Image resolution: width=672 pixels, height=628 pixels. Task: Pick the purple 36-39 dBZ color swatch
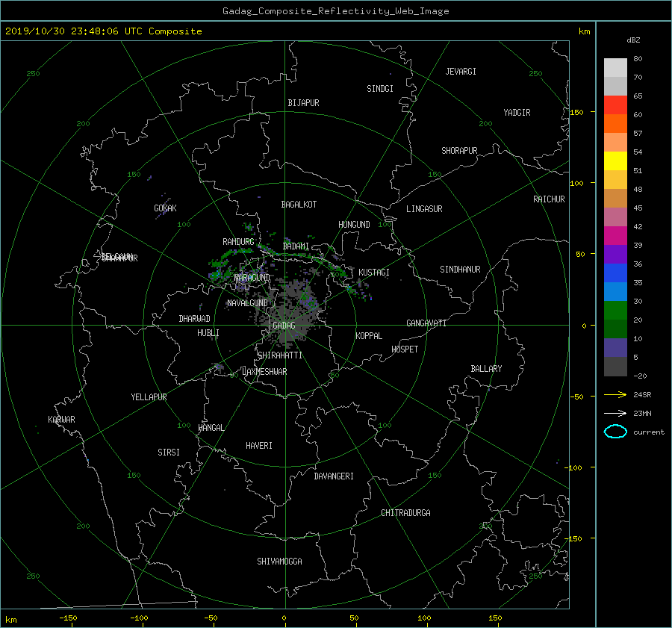coord(615,254)
